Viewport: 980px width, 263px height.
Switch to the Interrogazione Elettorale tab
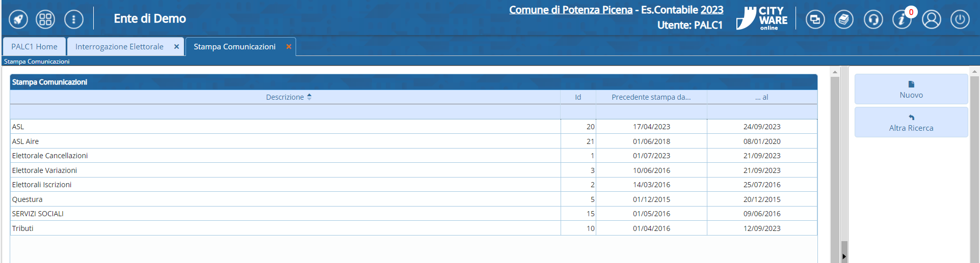[119, 47]
